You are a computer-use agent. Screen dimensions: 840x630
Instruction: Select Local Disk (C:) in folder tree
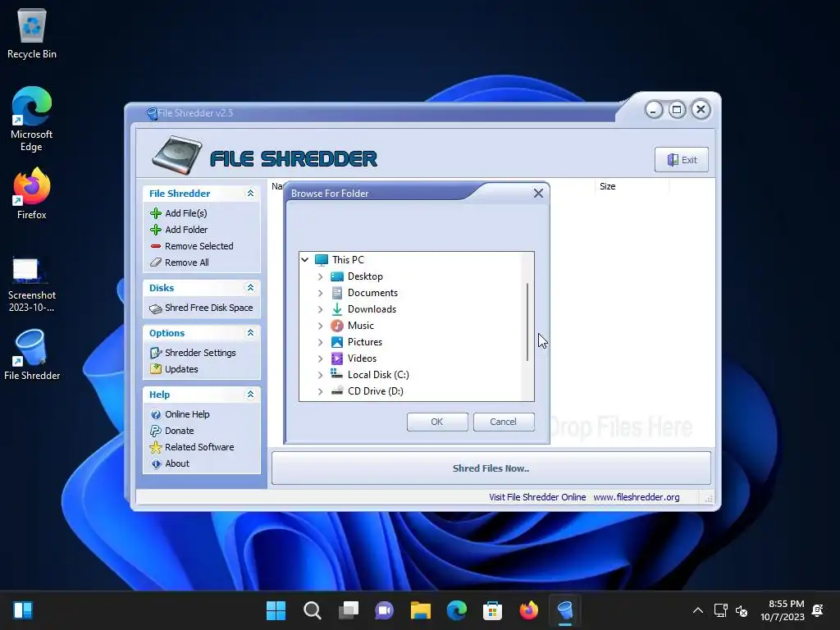[378, 375]
